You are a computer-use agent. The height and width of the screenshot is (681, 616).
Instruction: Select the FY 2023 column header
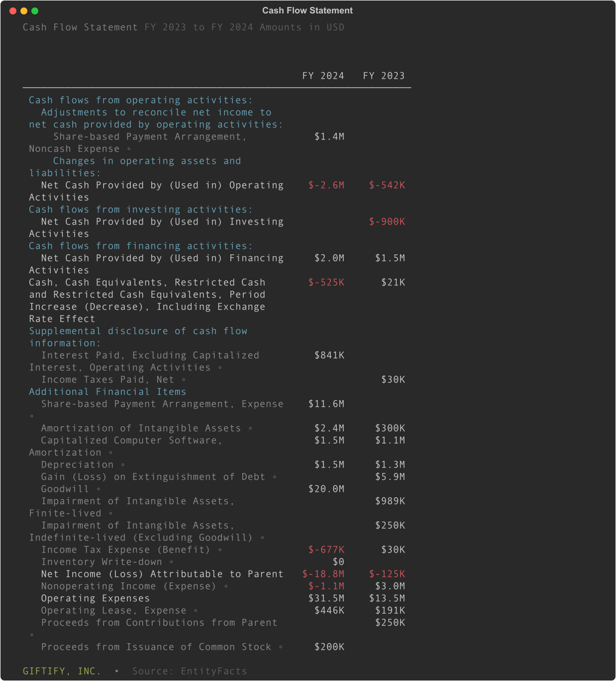coord(384,76)
